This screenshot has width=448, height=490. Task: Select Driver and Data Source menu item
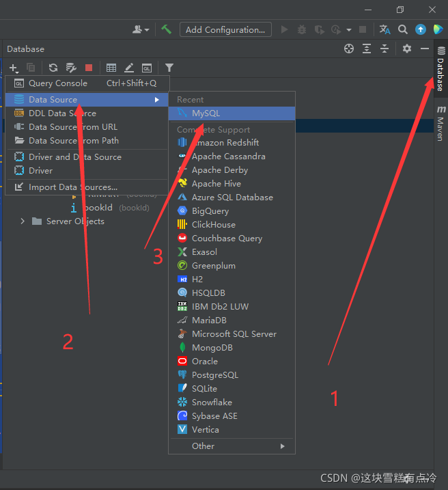tap(87, 157)
